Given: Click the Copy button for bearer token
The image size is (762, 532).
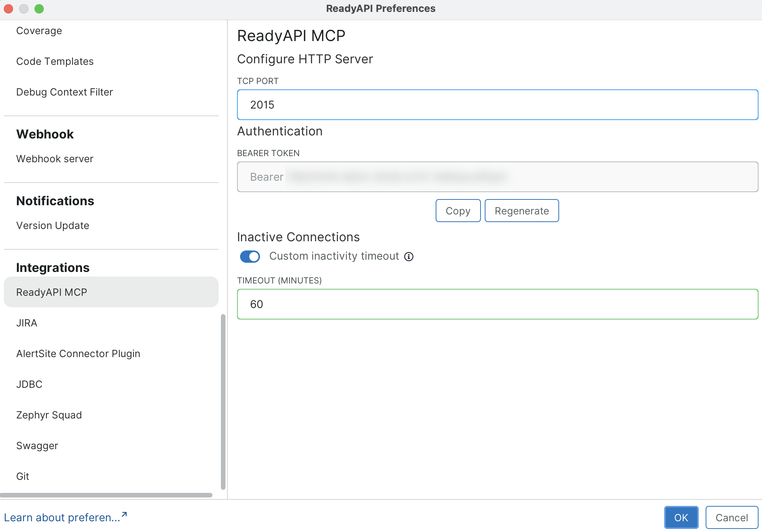Looking at the screenshot, I should pyautogui.click(x=458, y=211).
